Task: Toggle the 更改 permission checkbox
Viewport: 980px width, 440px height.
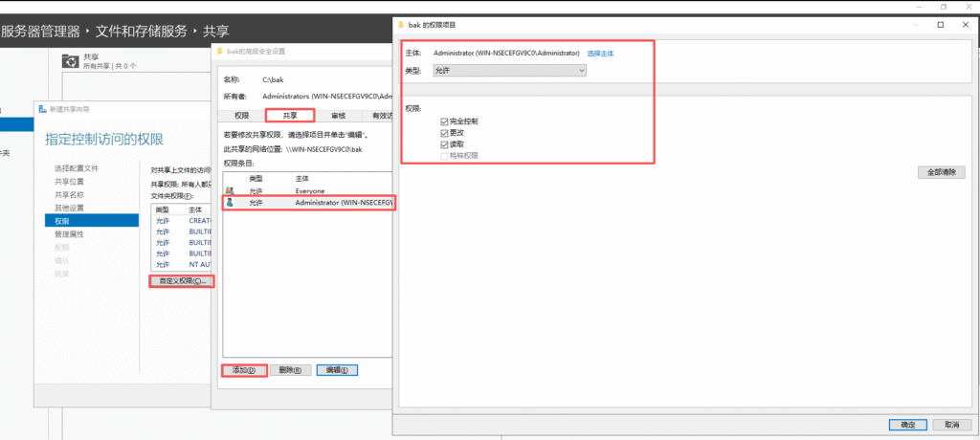Action: 444,134
